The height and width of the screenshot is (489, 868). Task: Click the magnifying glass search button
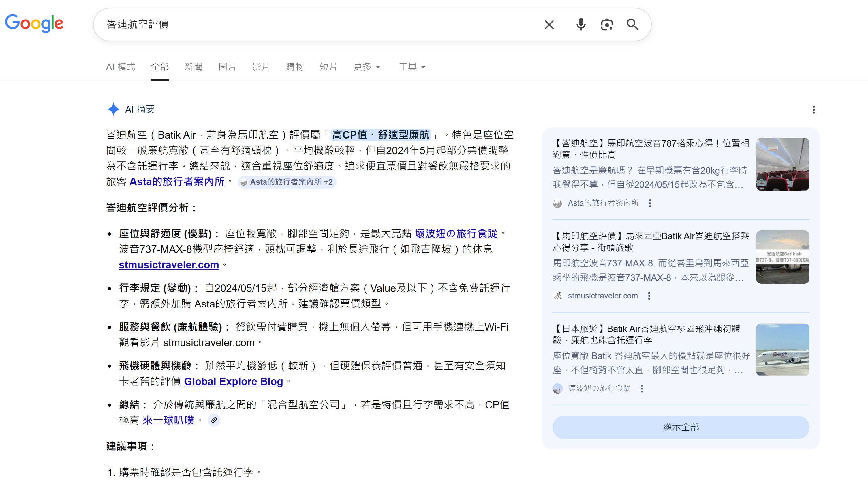click(x=632, y=25)
